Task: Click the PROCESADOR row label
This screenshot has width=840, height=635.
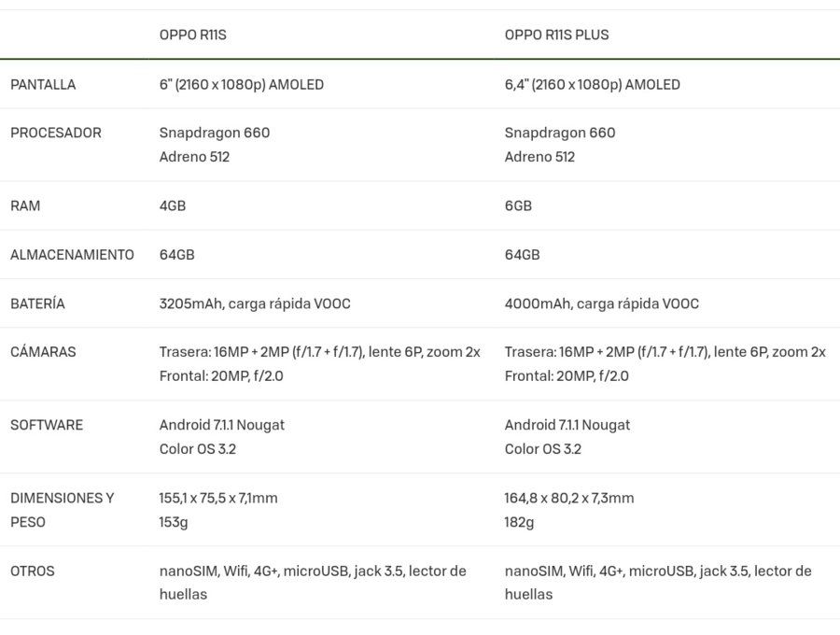Action: point(56,133)
